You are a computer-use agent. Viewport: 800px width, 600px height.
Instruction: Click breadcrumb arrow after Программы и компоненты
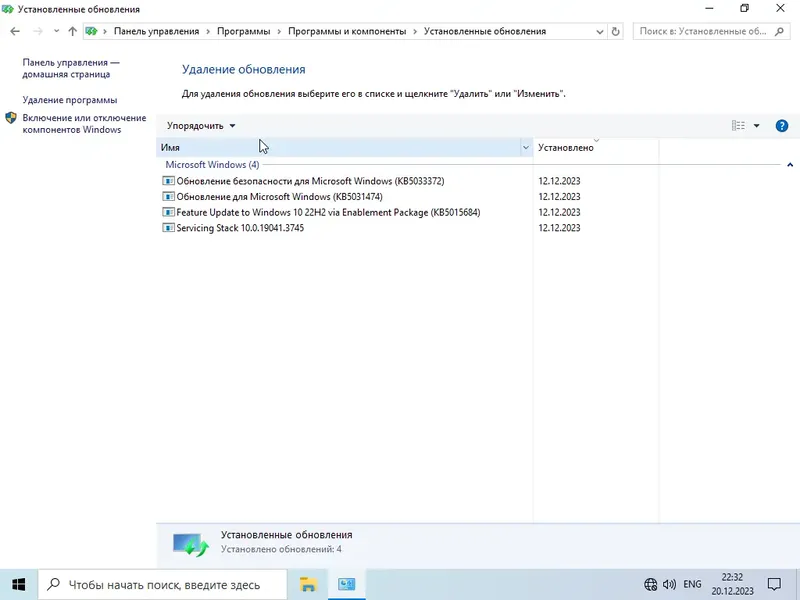(415, 31)
